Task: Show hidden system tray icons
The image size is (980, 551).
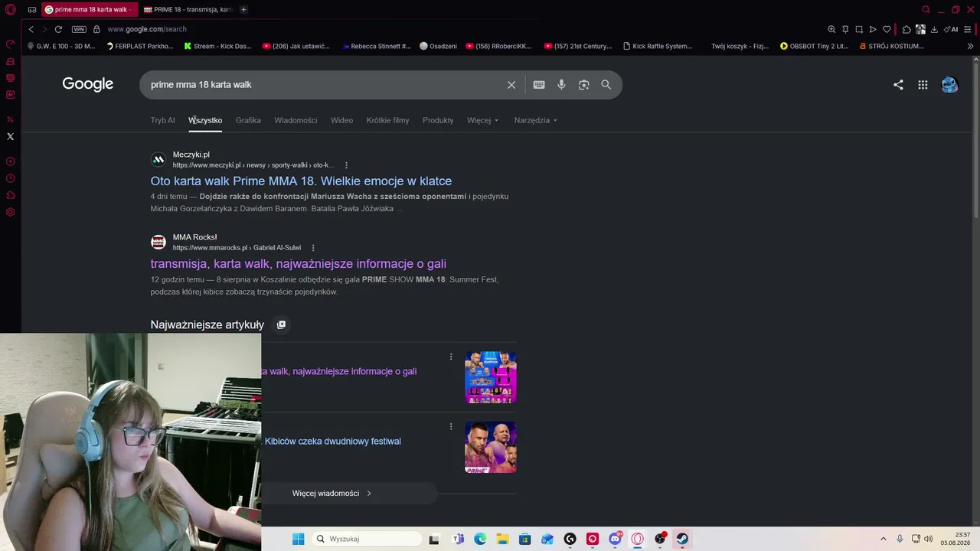Action: click(883, 539)
